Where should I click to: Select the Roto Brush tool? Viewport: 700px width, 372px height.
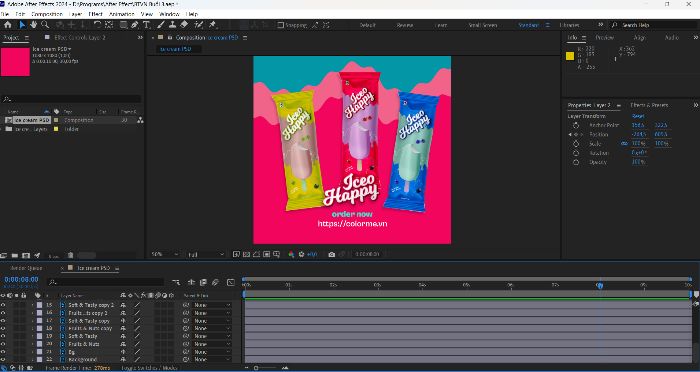click(x=199, y=25)
